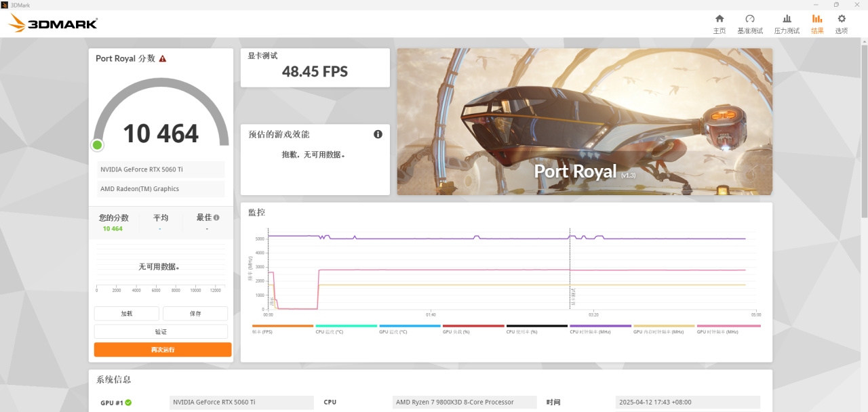Click the info icon in 预估的游戏效能 panel
This screenshot has height=412, width=868.
378,134
